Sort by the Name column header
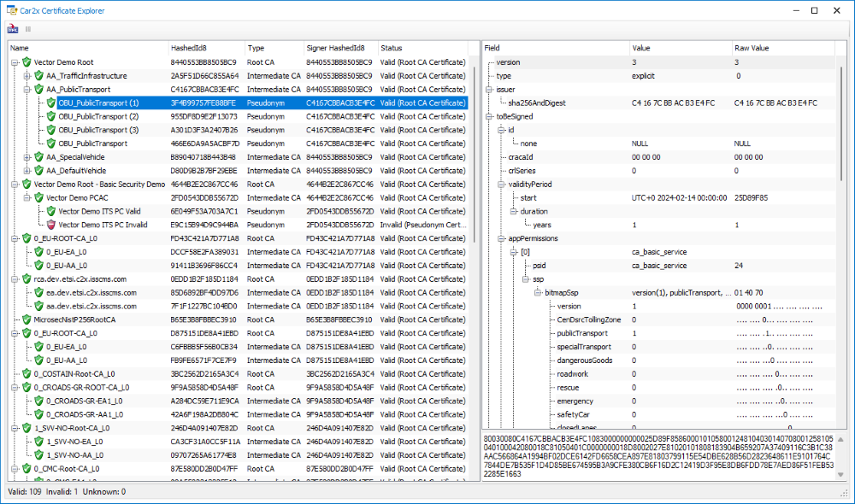 pyautogui.click(x=88, y=48)
